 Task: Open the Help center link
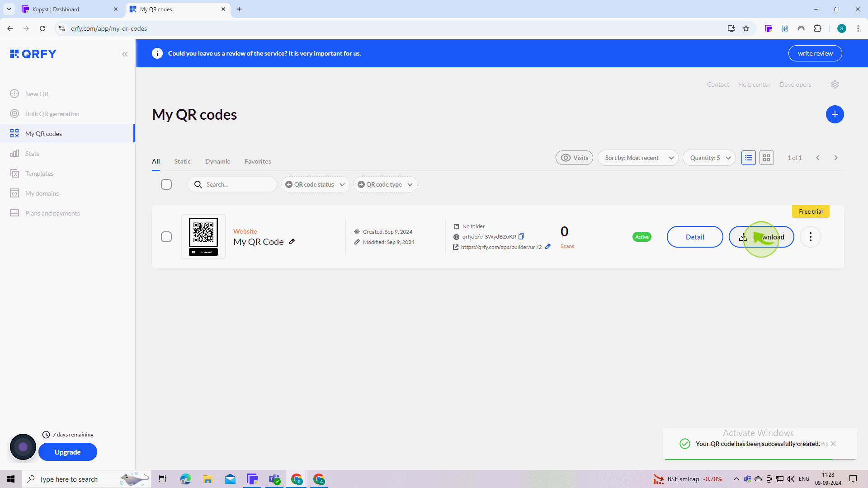(x=754, y=84)
